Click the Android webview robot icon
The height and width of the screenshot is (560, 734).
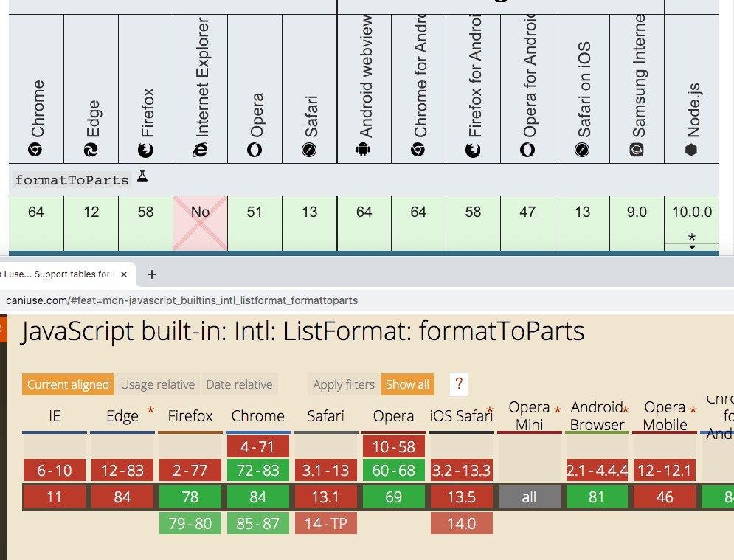[x=363, y=150]
